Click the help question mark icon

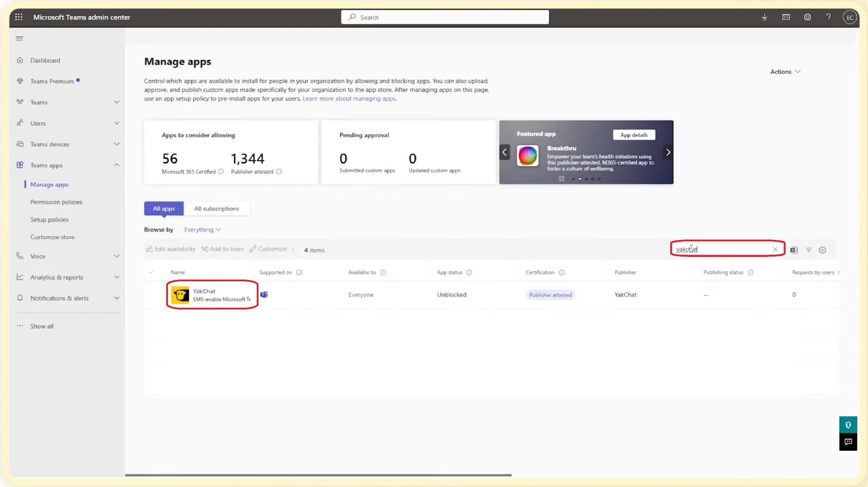point(828,17)
